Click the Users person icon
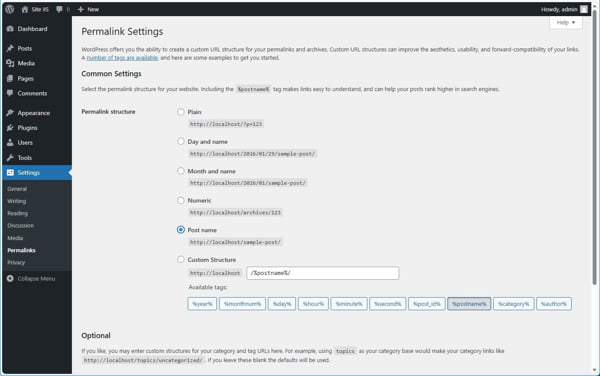This screenshot has height=376, width=600. pos(10,143)
